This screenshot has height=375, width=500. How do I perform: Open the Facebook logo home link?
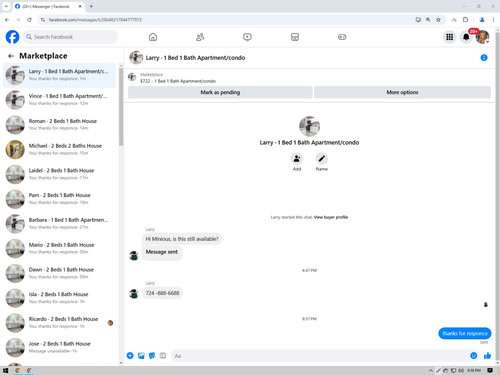coord(12,37)
